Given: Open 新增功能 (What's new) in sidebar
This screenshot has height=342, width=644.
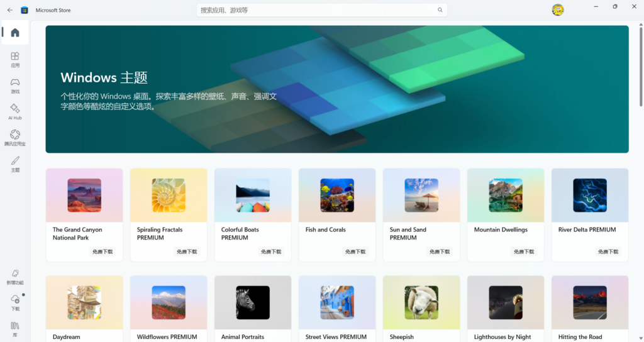Looking at the screenshot, I should coord(15,277).
